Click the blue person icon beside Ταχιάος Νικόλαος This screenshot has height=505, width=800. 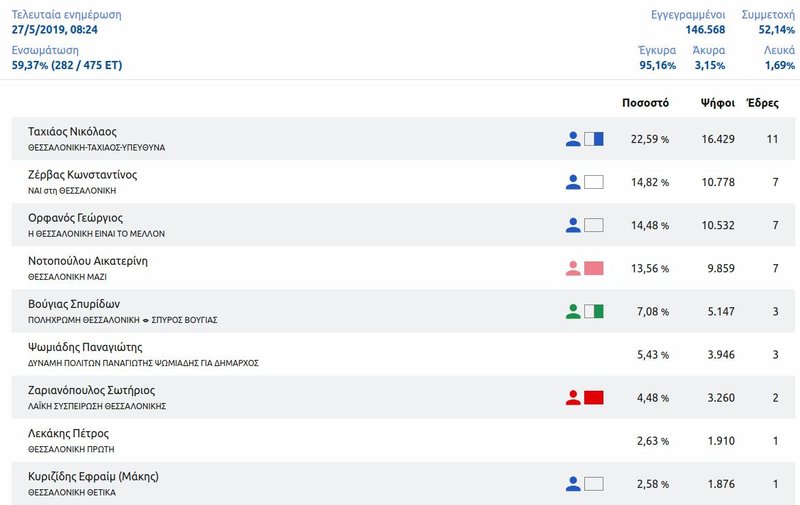[x=573, y=139]
